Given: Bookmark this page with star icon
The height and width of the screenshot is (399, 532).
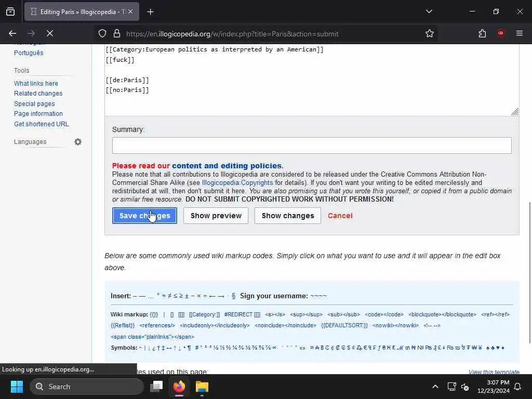Looking at the screenshot, I should (430, 33).
